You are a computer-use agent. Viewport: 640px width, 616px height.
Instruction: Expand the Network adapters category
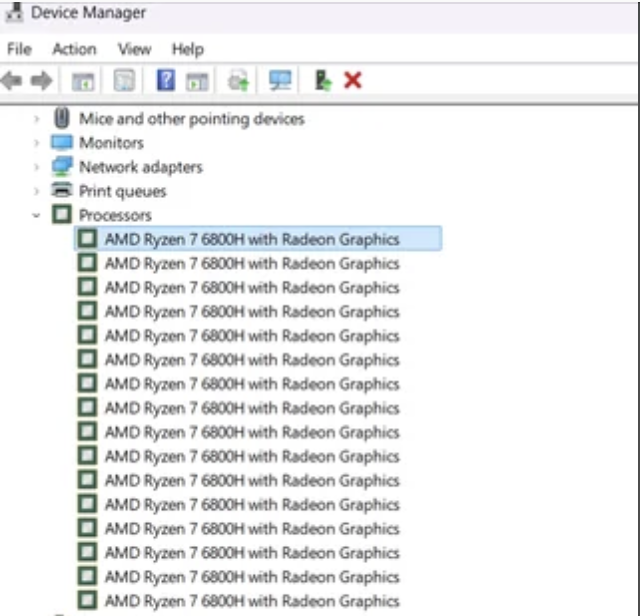[36, 167]
